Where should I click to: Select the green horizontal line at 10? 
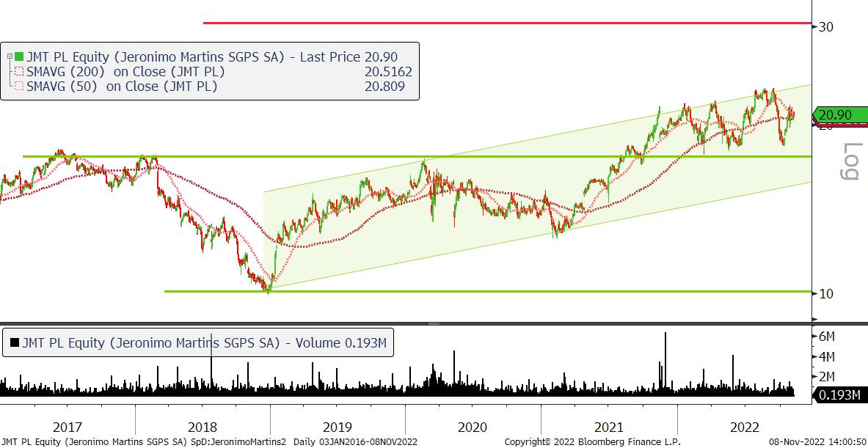point(488,292)
